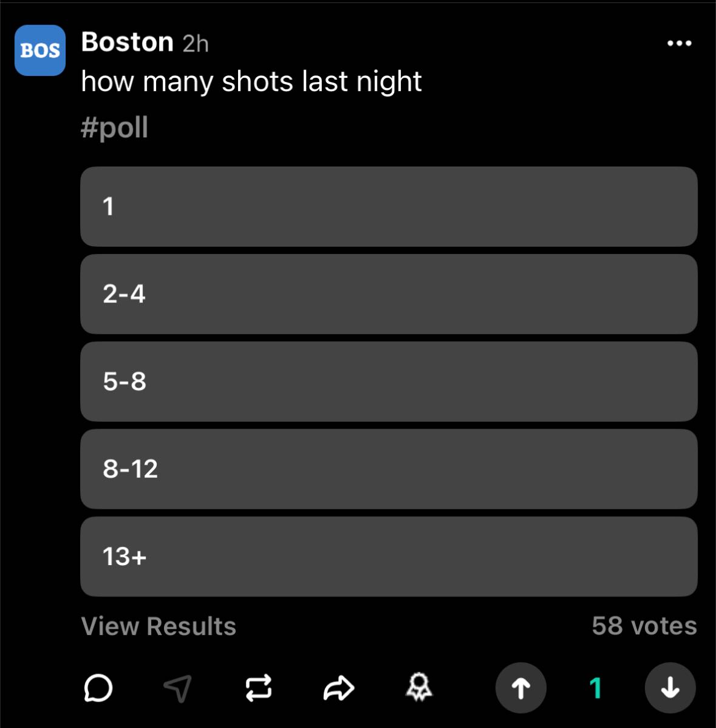The width and height of the screenshot is (716, 728).
Task: Pick the "8-12" poll option
Action: [x=389, y=469]
